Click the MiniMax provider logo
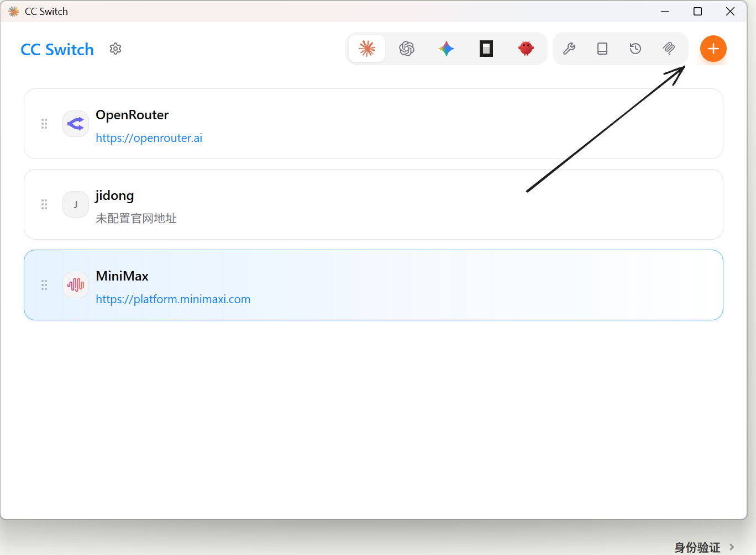Screen dimensions: 756x555 tap(76, 285)
